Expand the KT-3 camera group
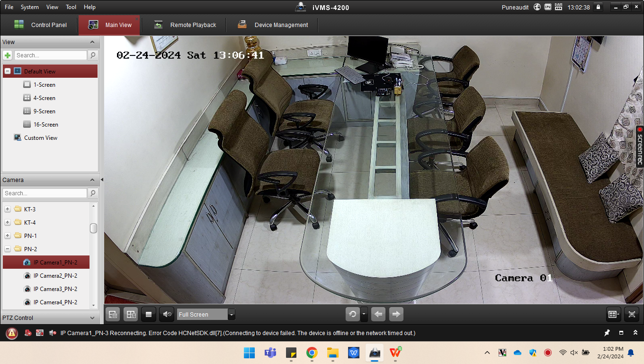This screenshot has height=364, width=644. (x=8, y=209)
